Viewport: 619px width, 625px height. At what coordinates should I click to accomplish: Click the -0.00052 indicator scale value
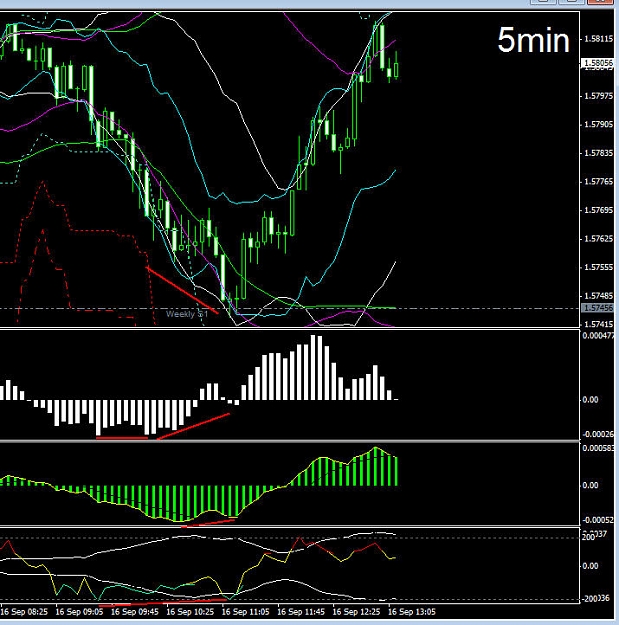click(x=598, y=520)
